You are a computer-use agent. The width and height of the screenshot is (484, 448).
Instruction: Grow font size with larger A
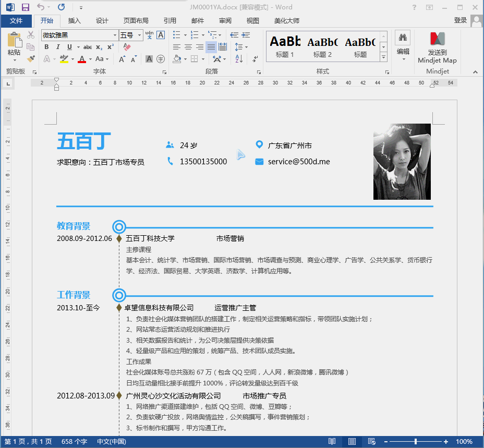coord(122,59)
